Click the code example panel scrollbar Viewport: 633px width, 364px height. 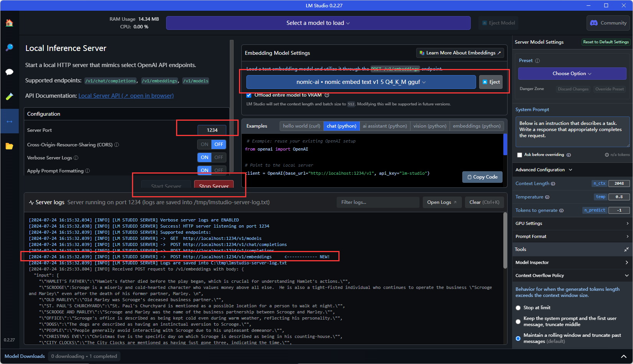point(505,145)
